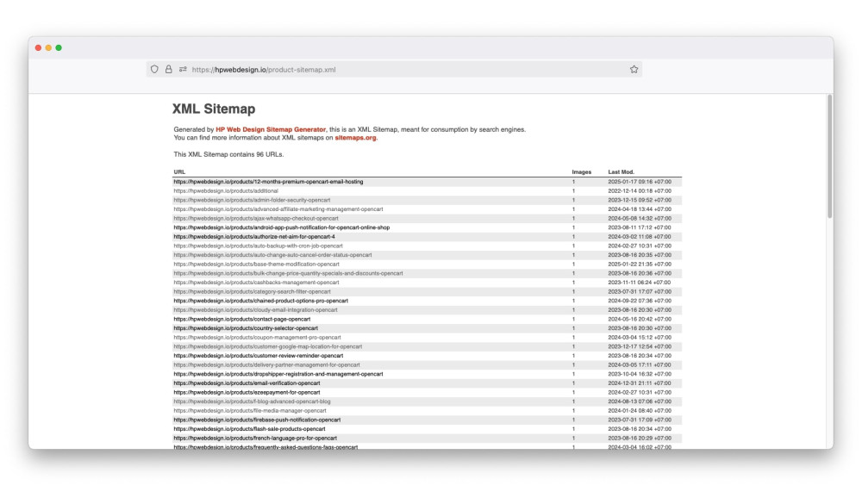Open the admin-folder-security-opencart product link

(252, 200)
